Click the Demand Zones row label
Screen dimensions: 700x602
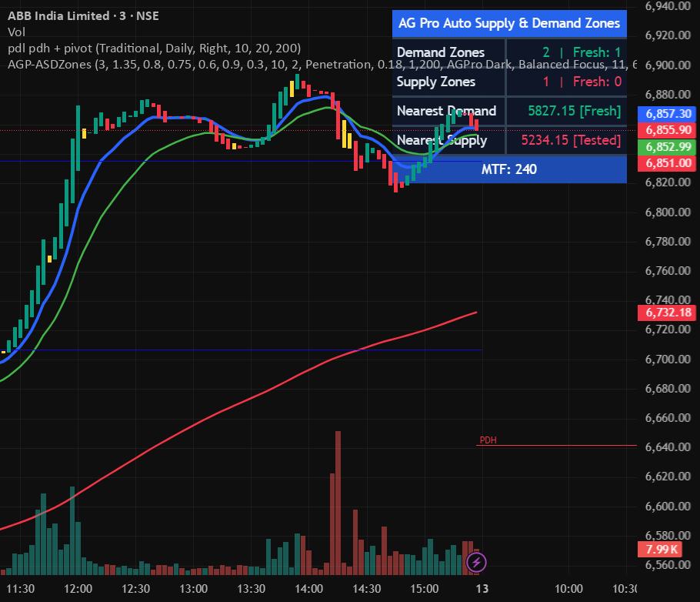tap(441, 53)
